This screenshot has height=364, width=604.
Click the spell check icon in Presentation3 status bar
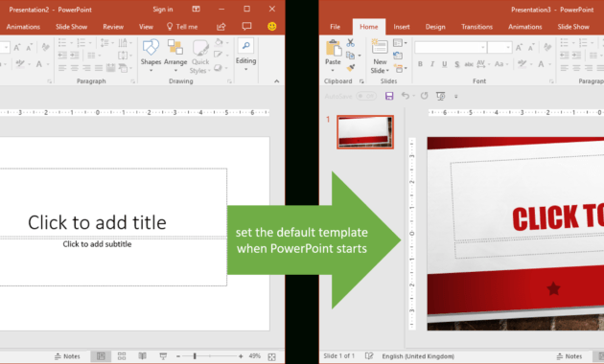(x=369, y=356)
